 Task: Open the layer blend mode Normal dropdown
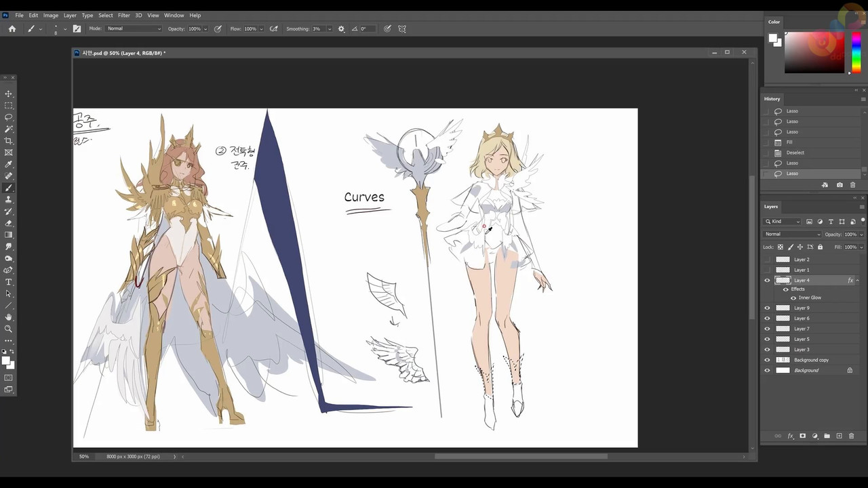click(792, 235)
